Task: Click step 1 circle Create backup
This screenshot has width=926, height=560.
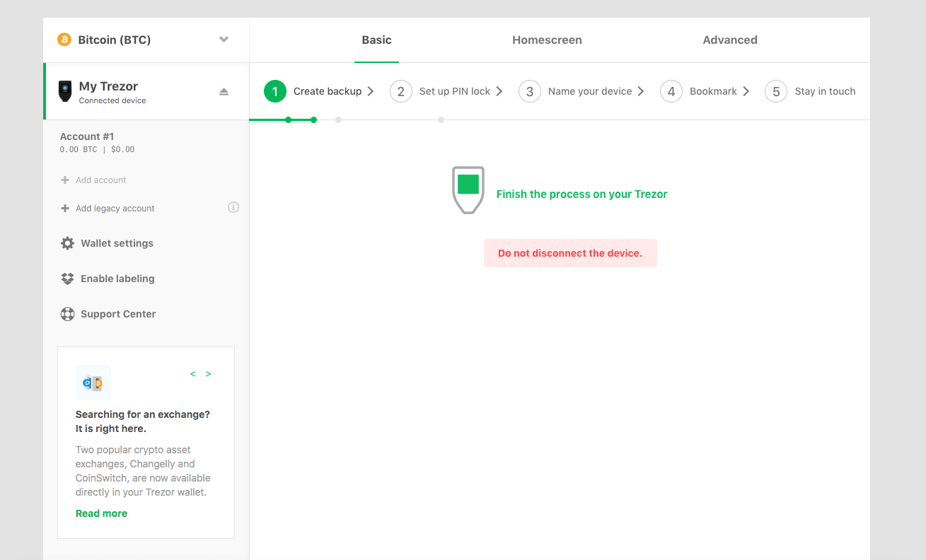Action: [x=275, y=91]
